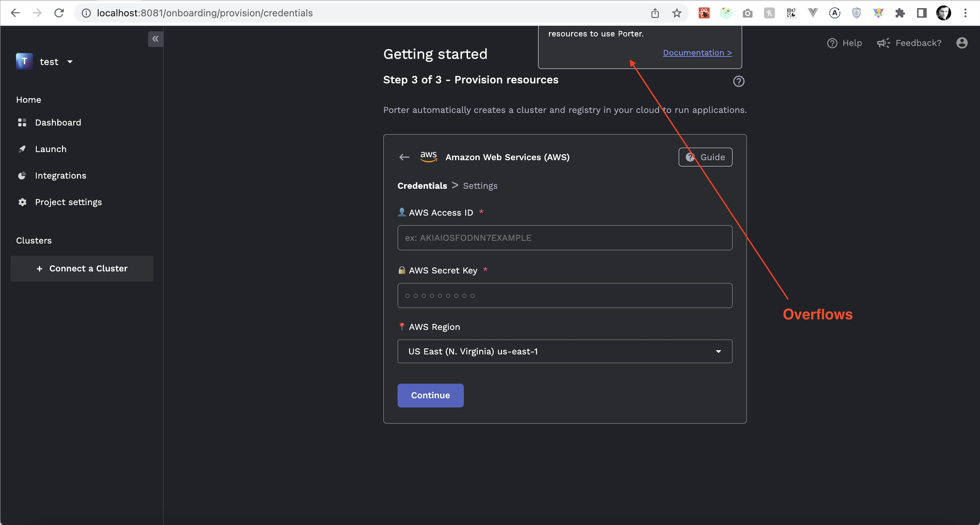
Task: Focus the AWS Access ID field
Action: [x=565, y=238]
